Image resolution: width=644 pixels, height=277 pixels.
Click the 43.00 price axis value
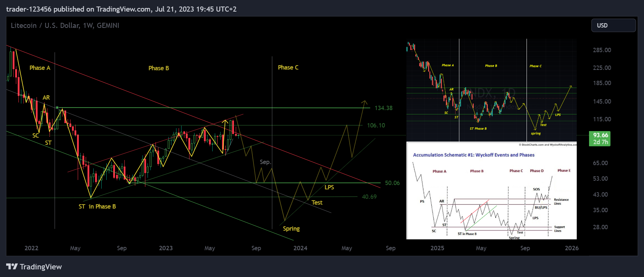(600, 194)
